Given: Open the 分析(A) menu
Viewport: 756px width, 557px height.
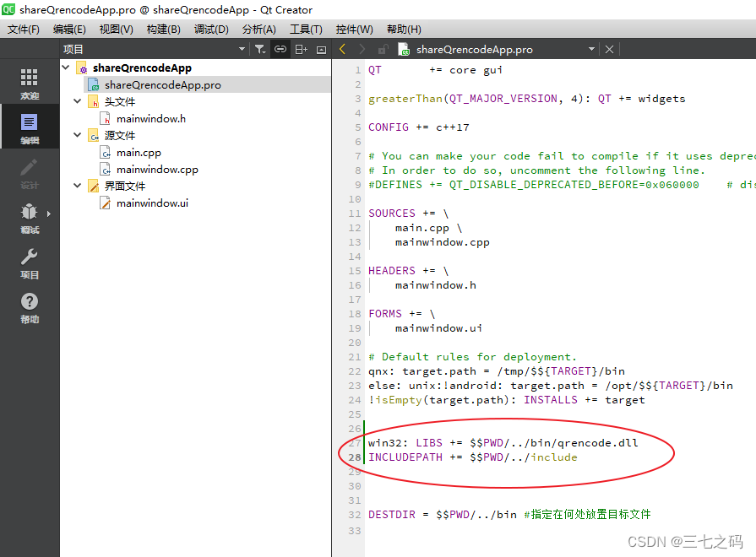Looking at the screenshot, I should coord(259,30).
